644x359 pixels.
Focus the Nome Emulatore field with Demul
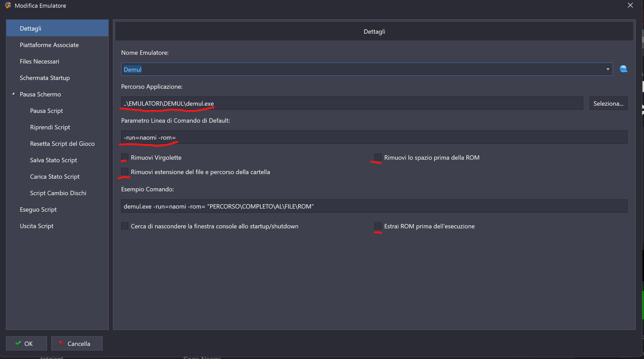pyautogui.click(x=367, y=69)
